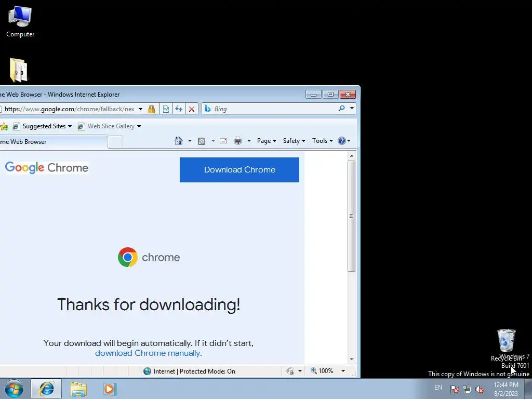Open the Computer desktop icon
This screenshot has width=532, height=399.
[20, 21]
